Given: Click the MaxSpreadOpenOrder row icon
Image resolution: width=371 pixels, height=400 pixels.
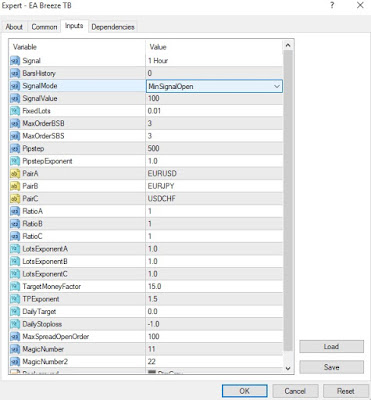Looking at the screenshot, I should [15, 337].
